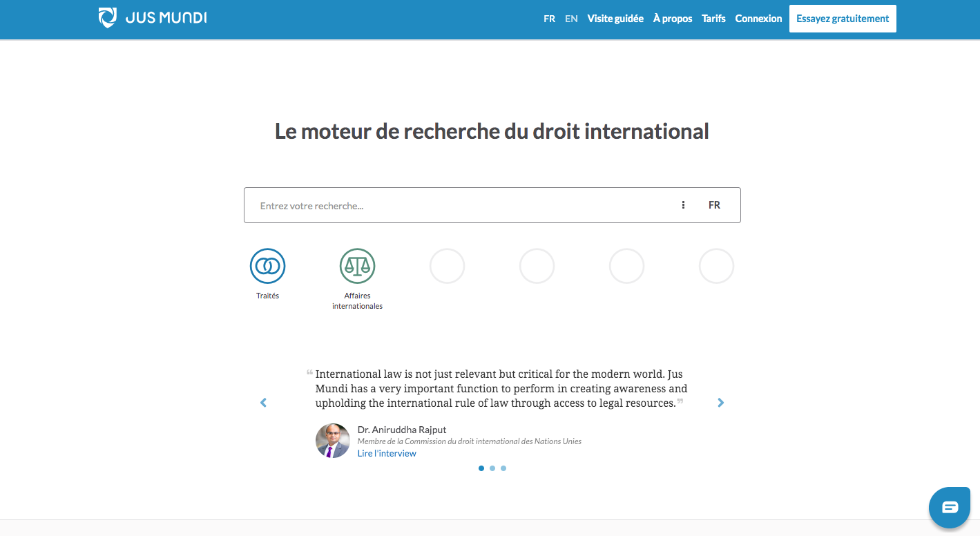
Task: Show previous testimonial with left arrow
Action: click(263, 403)
